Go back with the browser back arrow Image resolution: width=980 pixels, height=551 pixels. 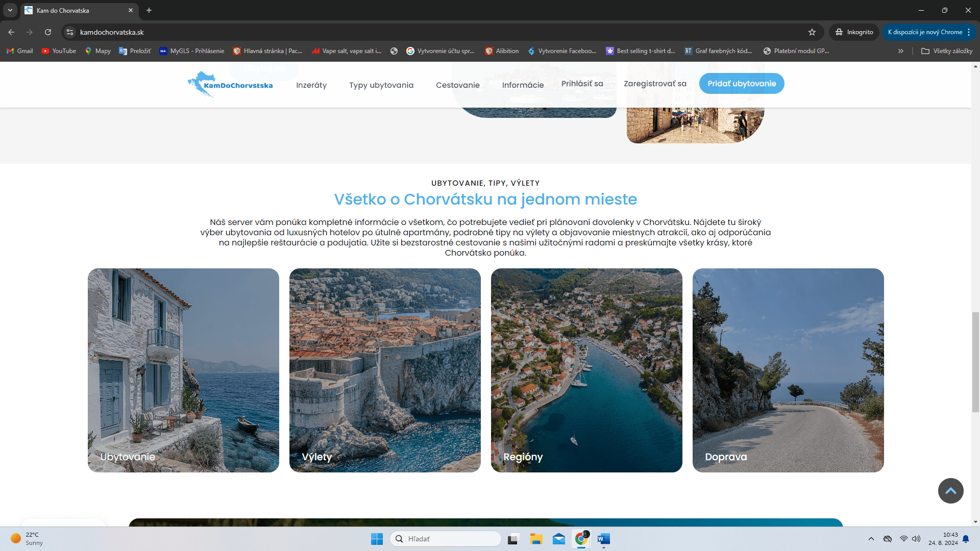(11, 32)
